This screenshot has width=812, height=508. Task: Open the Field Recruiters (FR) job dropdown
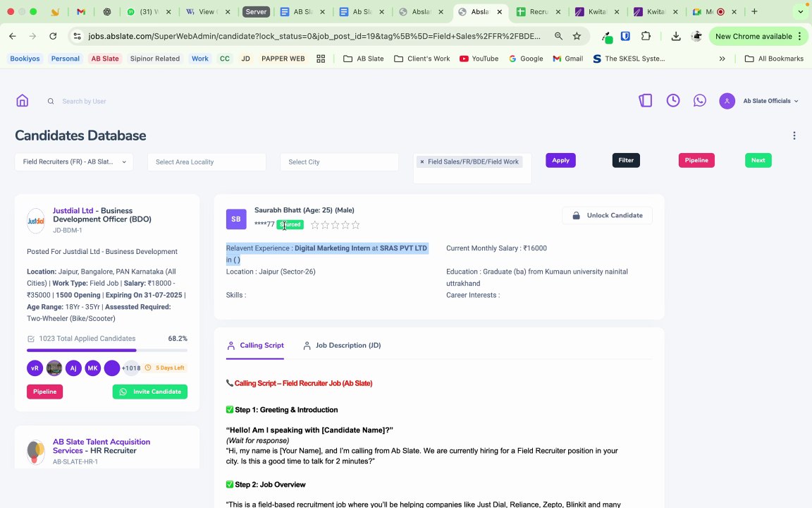[74, 162]
